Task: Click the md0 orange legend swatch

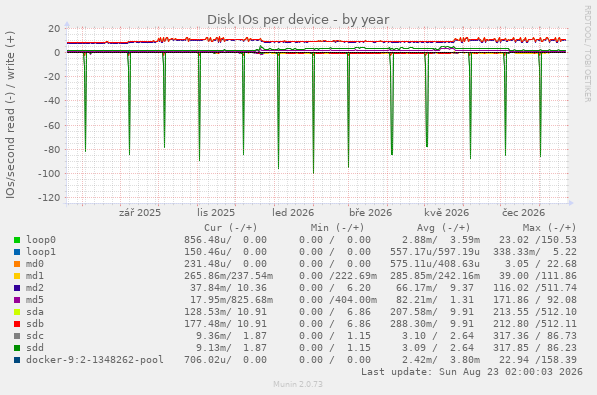Action: pyautogui.click(x=17, y=264)
